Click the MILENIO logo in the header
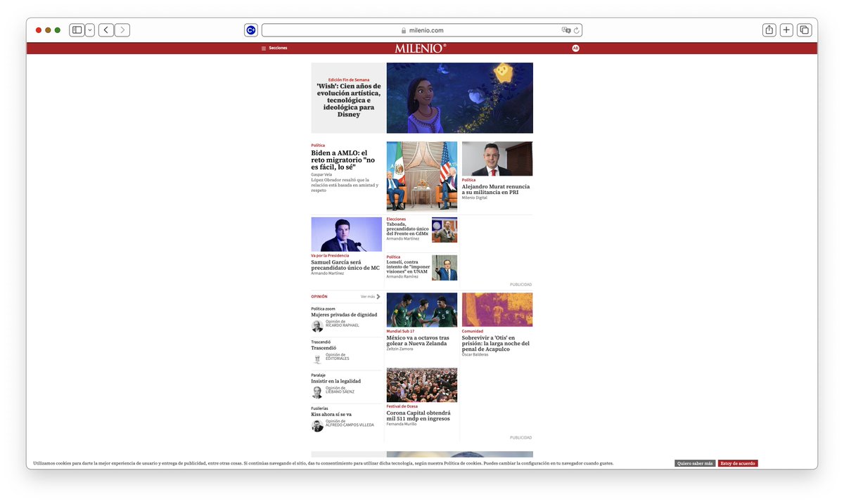 tap(421, 48)
